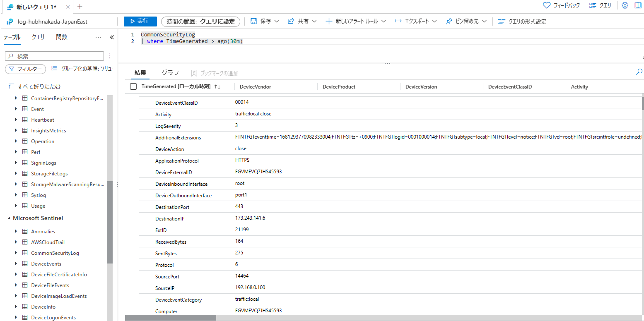Switch to the グラフ tab
This screenshot has height=321, width=644.
(169, 72)
